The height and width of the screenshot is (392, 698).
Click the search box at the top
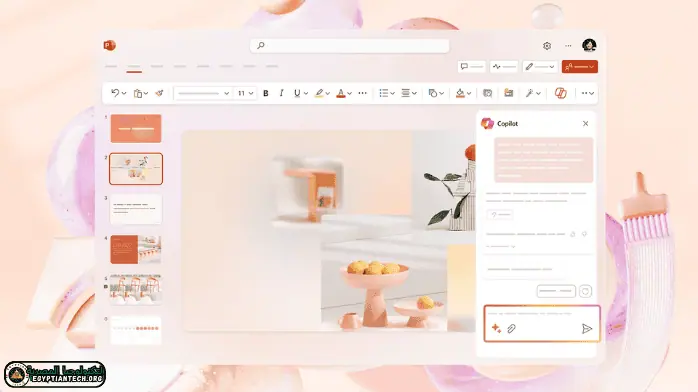coord(350,45)
